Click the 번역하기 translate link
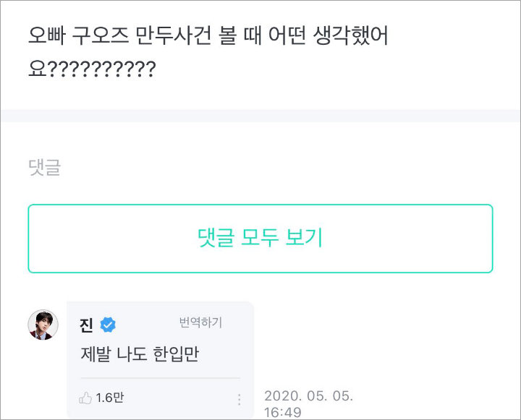This screenshot has width=521, height=420. click(x=200, y=322)
